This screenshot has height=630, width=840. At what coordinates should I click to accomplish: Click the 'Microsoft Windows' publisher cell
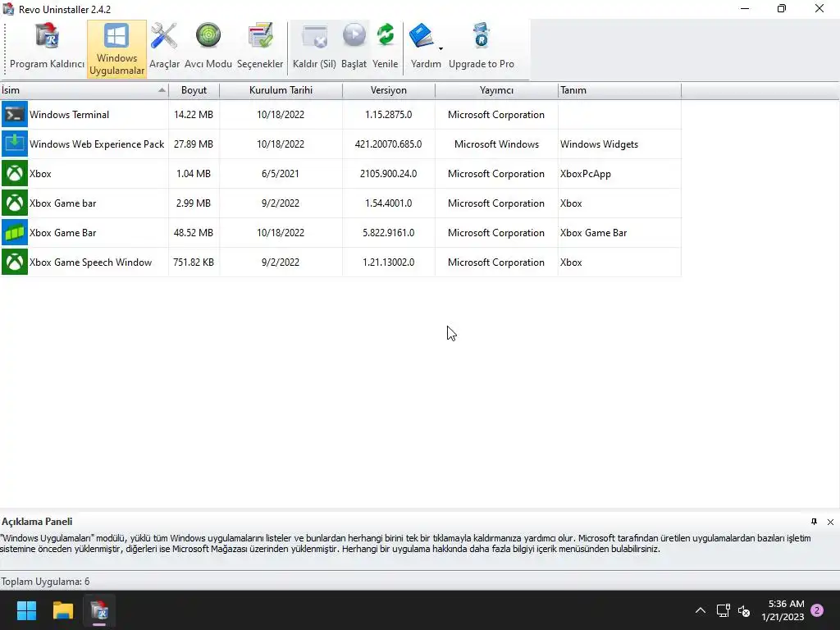click(496, 144)
